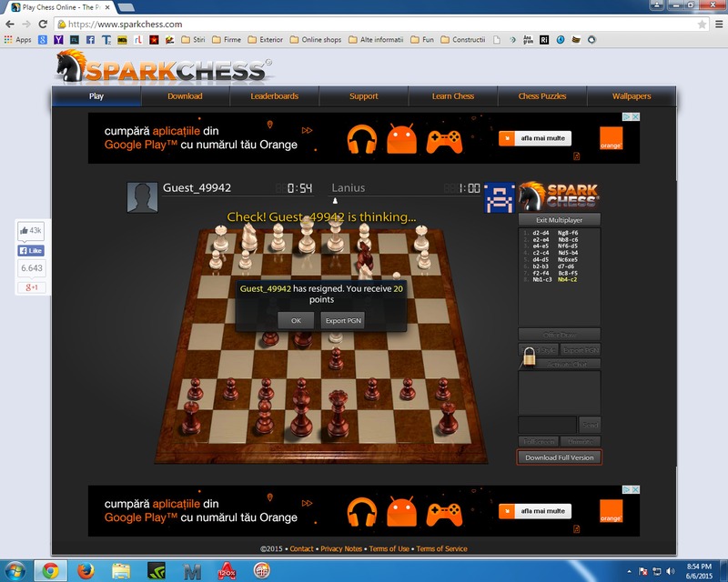Open the Alte informatii bookmarks folder
Image resolution: width=728 pixels, height=582 pixels.
pyautogui.click(x=376, y=40)
